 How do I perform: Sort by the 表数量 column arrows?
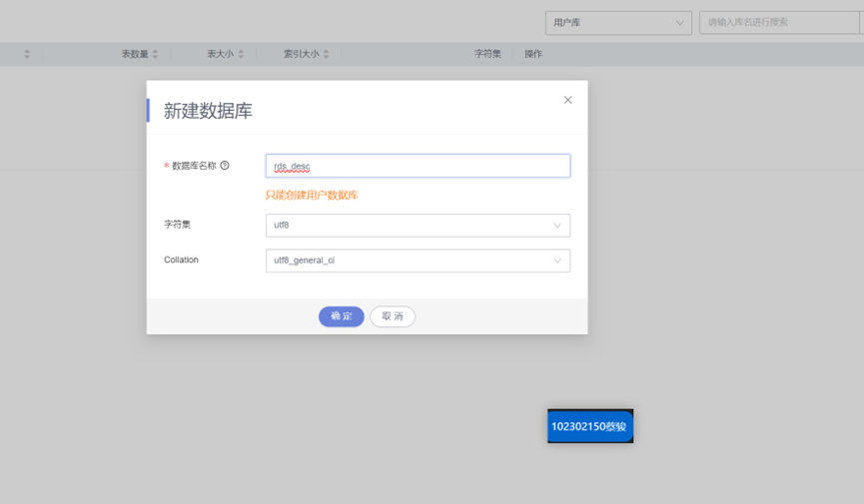156,54
